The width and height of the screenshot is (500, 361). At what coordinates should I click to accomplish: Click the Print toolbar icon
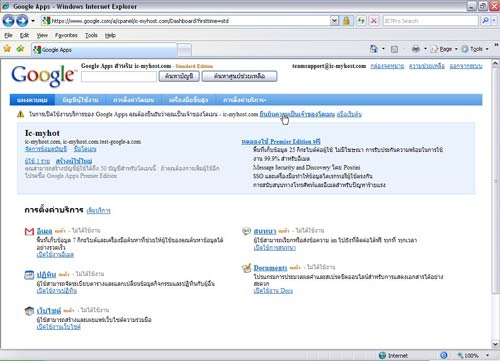(416, 49)
